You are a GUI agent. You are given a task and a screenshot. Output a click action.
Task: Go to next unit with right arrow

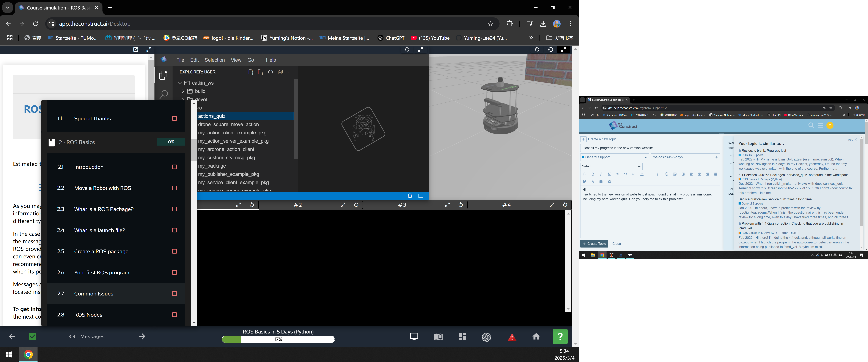click(142, 336)
